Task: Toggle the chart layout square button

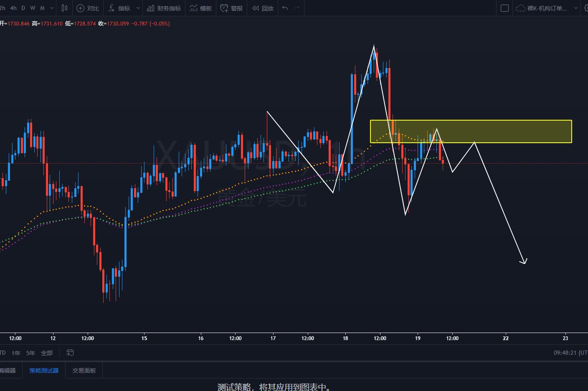Action: [x=504, y=8]
